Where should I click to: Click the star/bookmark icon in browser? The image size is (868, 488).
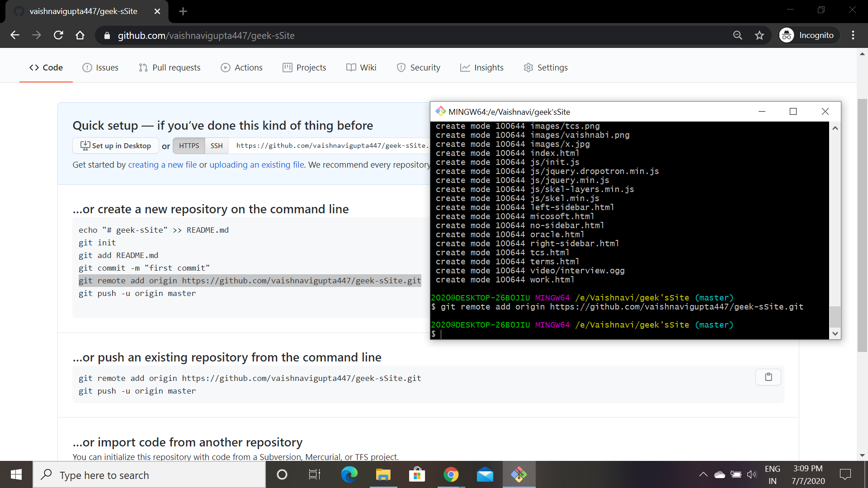[x=759, y=36]
